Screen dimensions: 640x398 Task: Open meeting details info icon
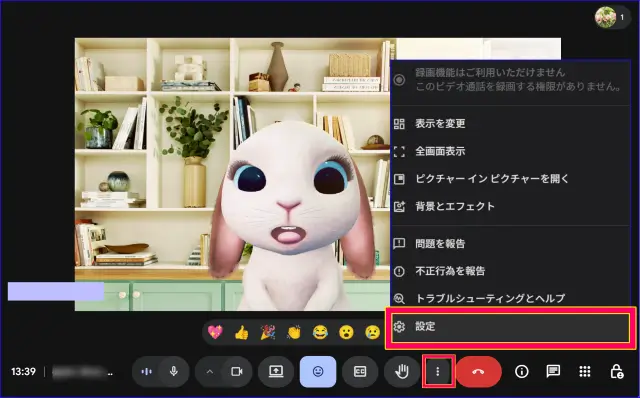(x=522, y=371)
